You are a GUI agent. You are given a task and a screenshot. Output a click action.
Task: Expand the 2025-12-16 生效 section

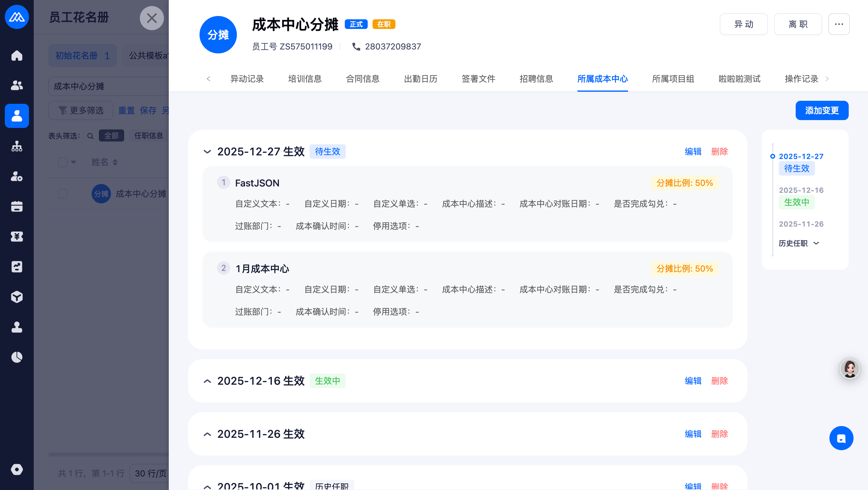[207, 381]
